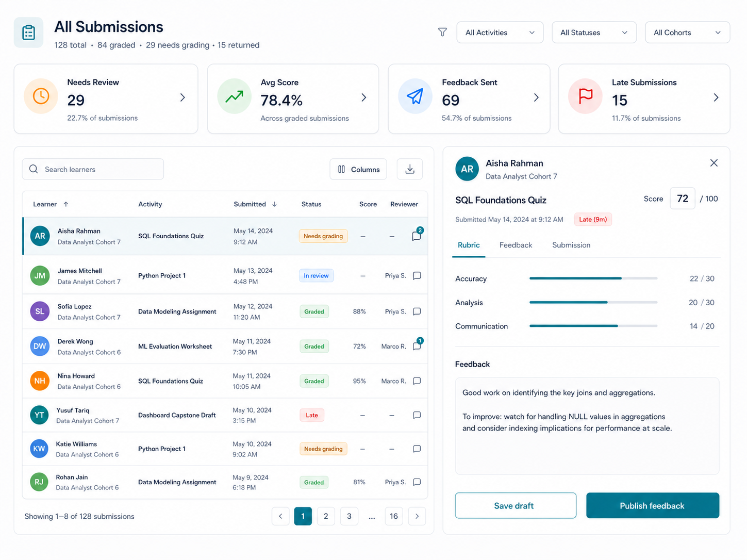The height and width of the screenshot is (560, 747).
Task: Switch to the Feedback tab
Action: point(516,245)
